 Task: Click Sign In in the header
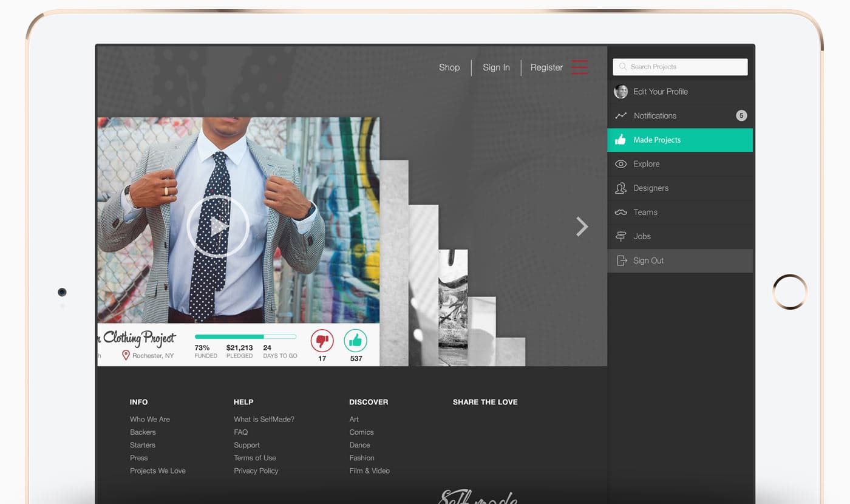point(496,67)
